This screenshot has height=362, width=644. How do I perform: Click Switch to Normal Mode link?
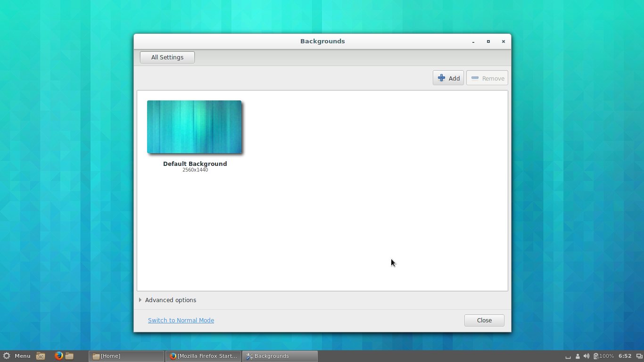181,321
